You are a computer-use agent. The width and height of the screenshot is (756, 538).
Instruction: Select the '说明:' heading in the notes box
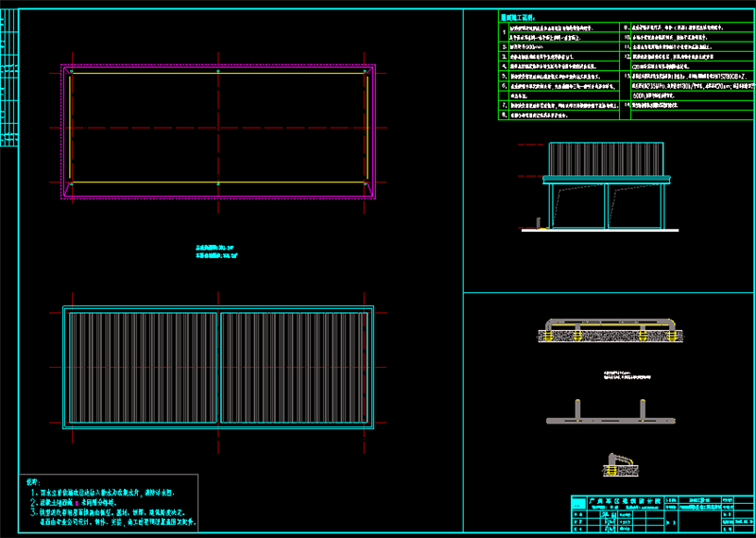pos(33,481)
